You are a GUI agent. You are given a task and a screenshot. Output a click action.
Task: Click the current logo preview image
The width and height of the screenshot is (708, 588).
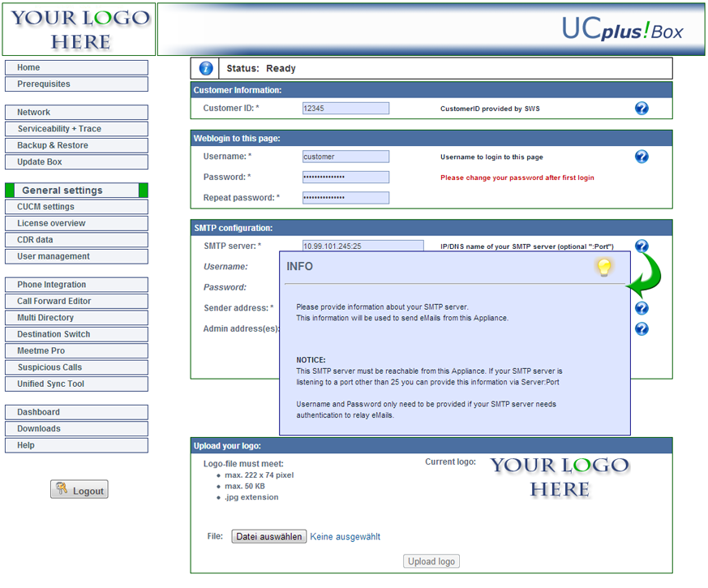point(560,477)
